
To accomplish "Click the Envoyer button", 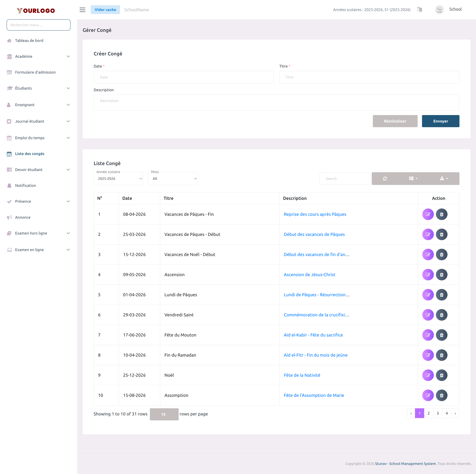I will [x=440, y=121].
